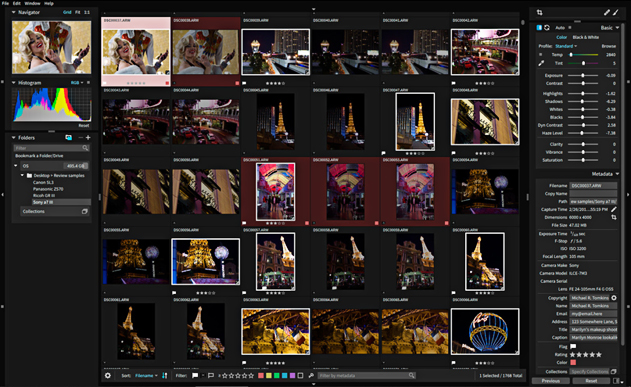Filter by flagged photos using solid flag

click(195, 375)
